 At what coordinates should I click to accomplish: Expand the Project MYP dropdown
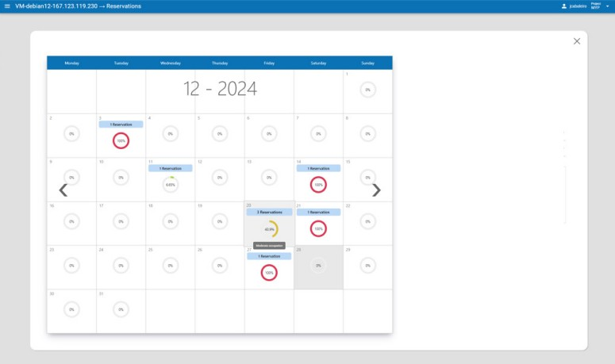[x=608, y=6]
